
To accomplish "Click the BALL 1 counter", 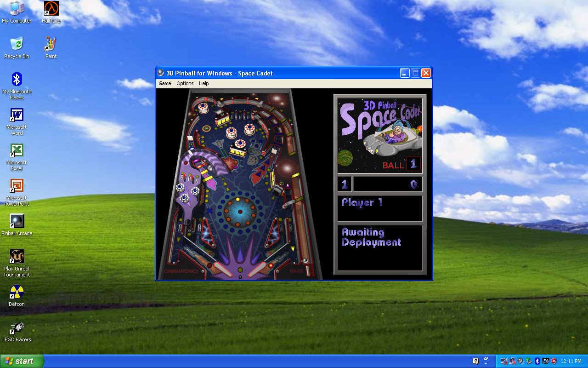I will [x=401, y=164].
